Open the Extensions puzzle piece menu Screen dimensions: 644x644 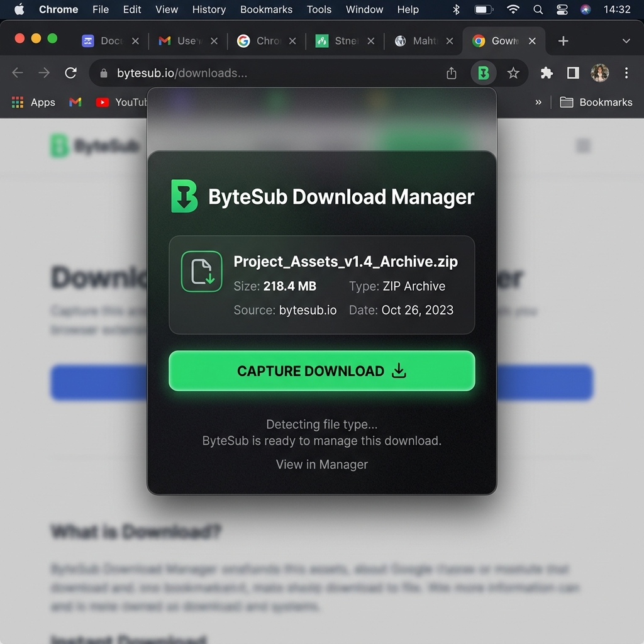pos(547,73)
